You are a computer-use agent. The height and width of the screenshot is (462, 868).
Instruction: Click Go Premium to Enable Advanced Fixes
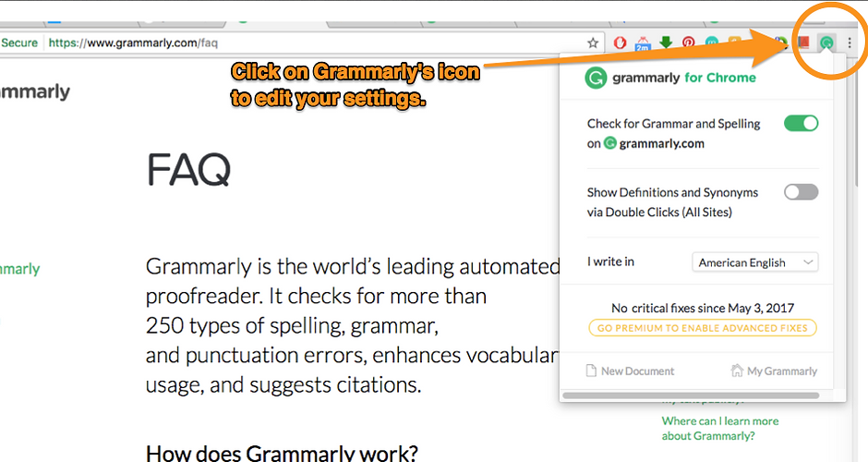coord(703,328)
